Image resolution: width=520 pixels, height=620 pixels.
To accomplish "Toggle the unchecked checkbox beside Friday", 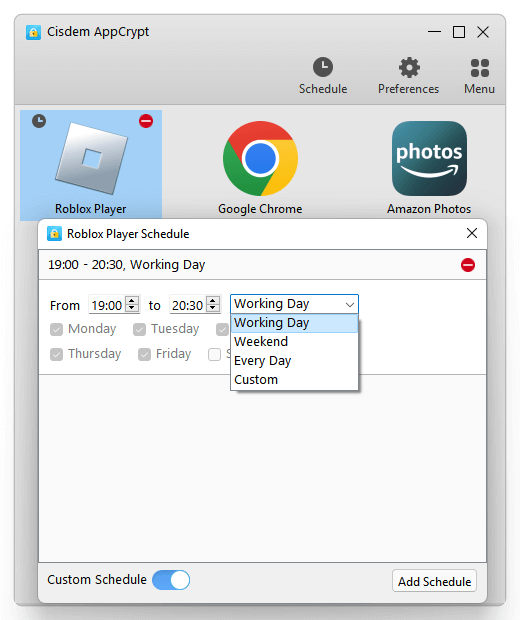I will click(x=214, y=354).
